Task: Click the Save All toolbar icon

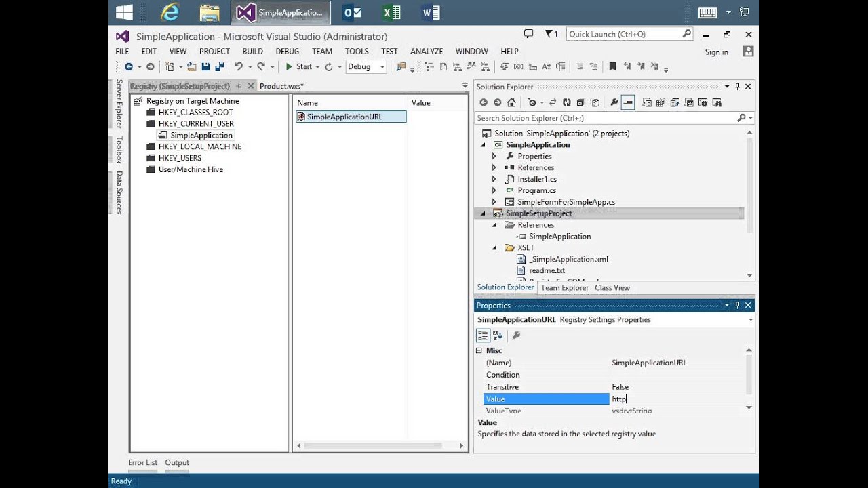Action: pyautogui.click(x=220, y=66)
